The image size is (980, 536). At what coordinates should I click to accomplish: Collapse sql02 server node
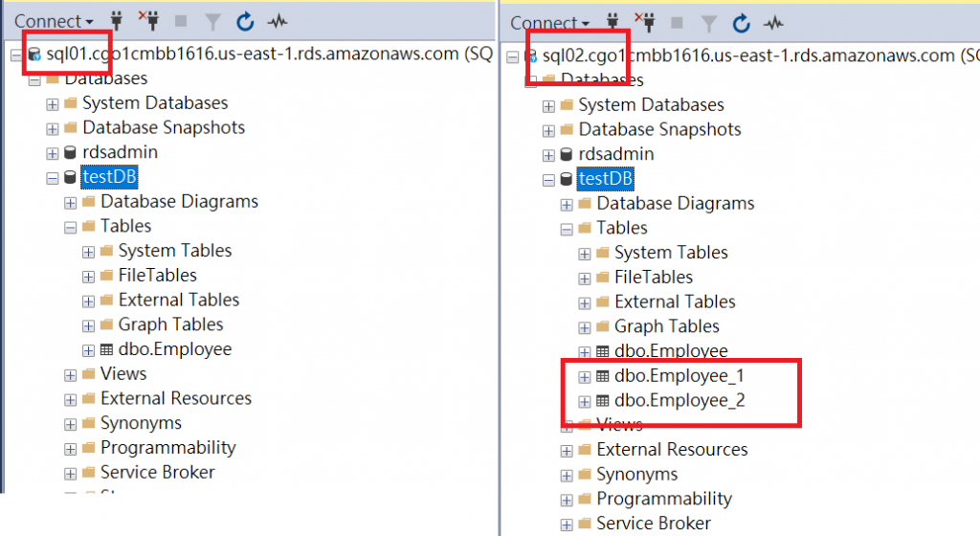(513, 57)
